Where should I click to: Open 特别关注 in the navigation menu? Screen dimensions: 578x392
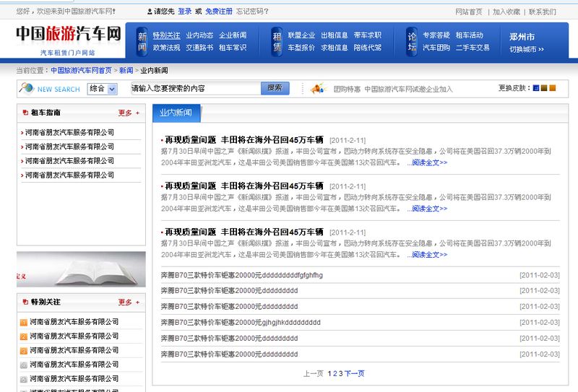(x=167, y=35)
